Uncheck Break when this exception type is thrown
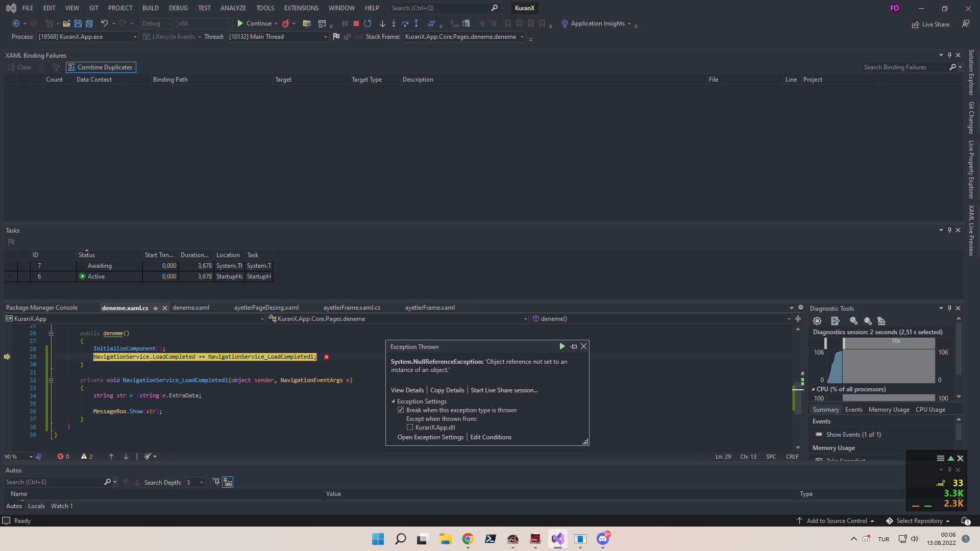Viewport: 980px width, 551px height. [x=401, y=410]
